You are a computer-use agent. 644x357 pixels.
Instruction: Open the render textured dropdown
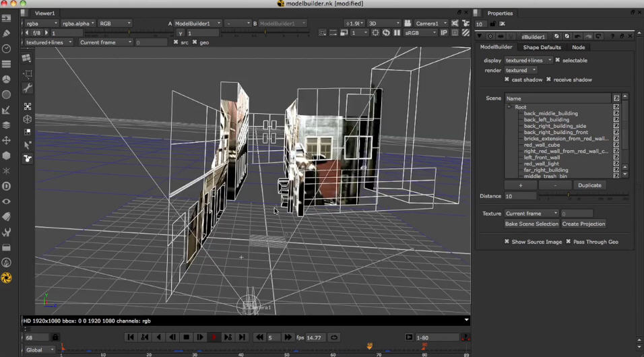pyautogui.click(x=520, y=70)
